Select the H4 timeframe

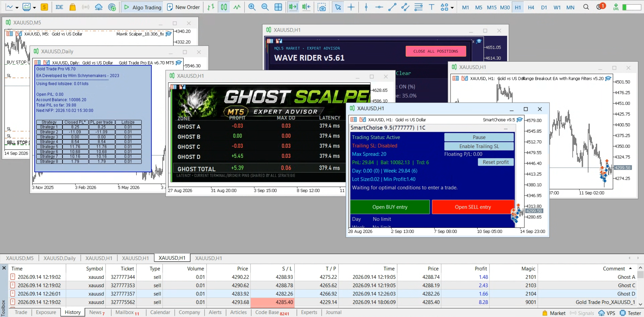(531, 7)
